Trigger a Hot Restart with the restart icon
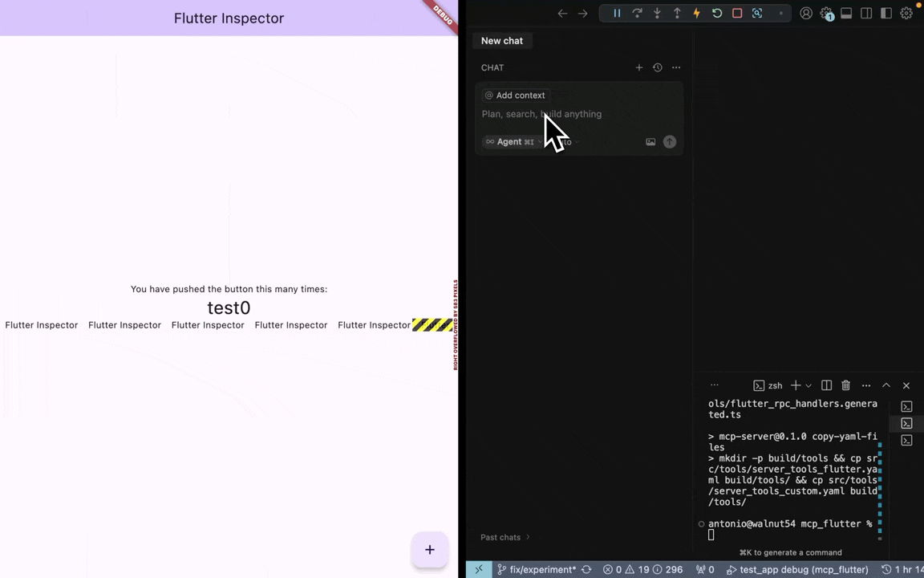 point(717,13)
